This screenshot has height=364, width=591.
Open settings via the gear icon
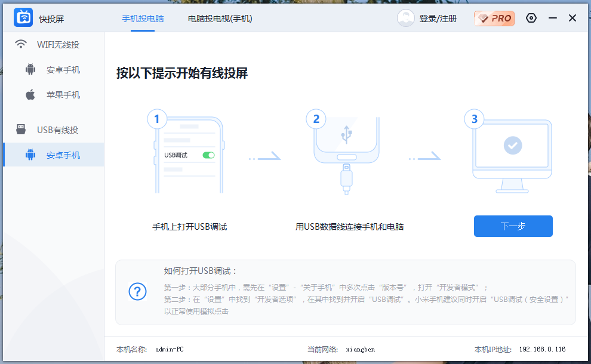click(x=531, y=18)
